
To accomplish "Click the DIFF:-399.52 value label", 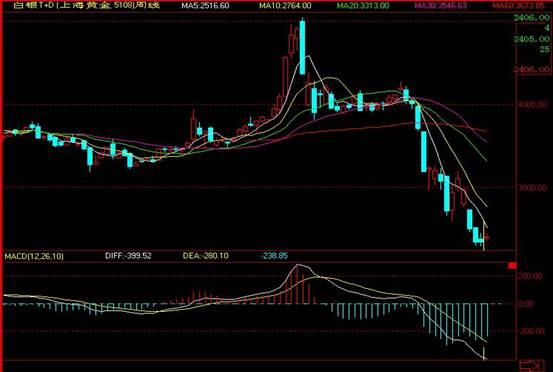I will pos(128,256).
